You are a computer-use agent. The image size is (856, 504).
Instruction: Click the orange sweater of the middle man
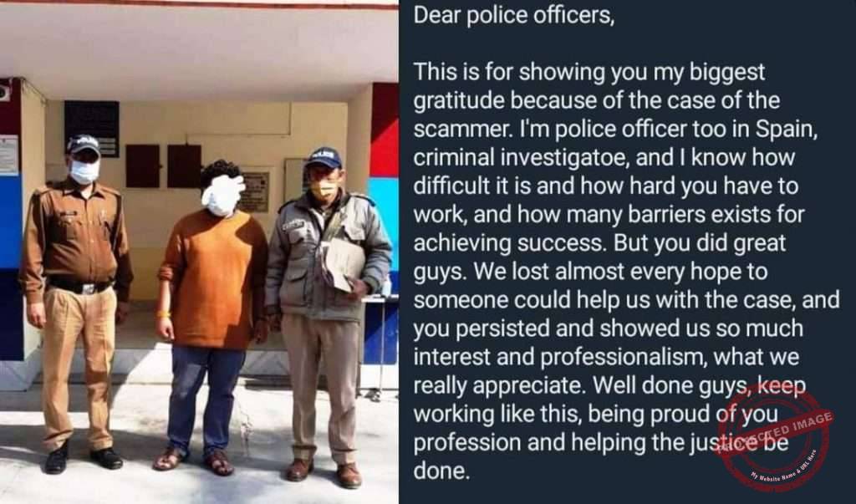215,278
